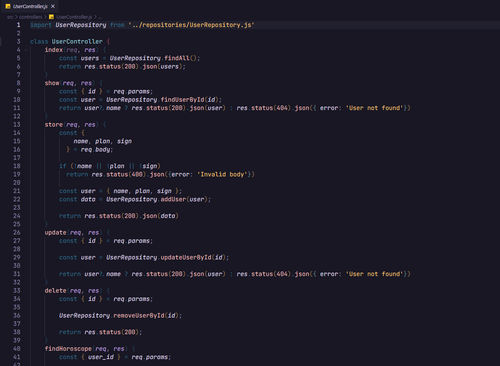500x366 pixels.
Task: Click the 'show' method name
Action: (x=52, y=83)
